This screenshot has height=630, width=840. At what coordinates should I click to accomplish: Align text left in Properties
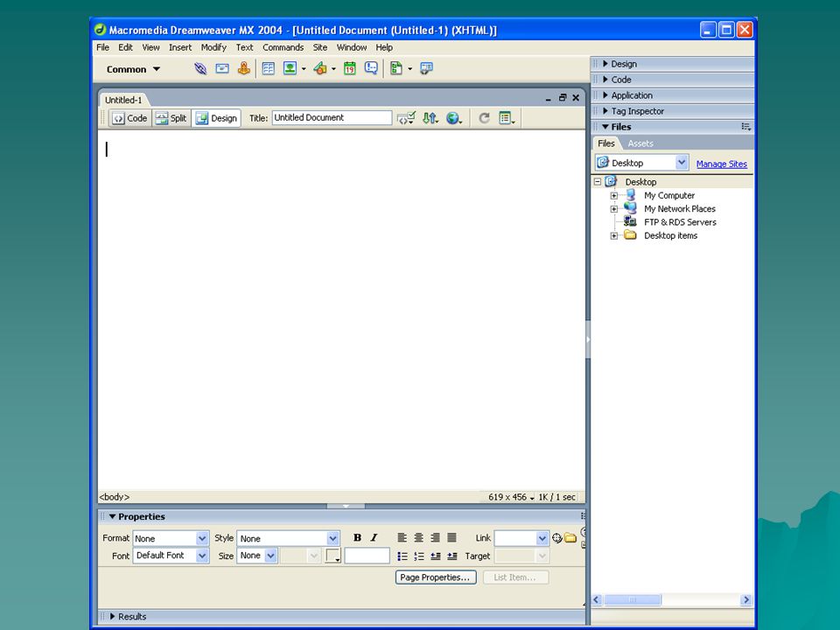(402, 537)
